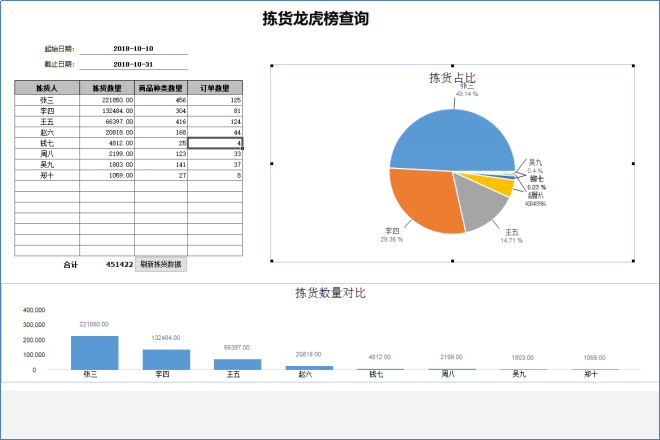Select table cell 2199.00 in 周八 row
The image size is (660, 440).
coord(107,154)
